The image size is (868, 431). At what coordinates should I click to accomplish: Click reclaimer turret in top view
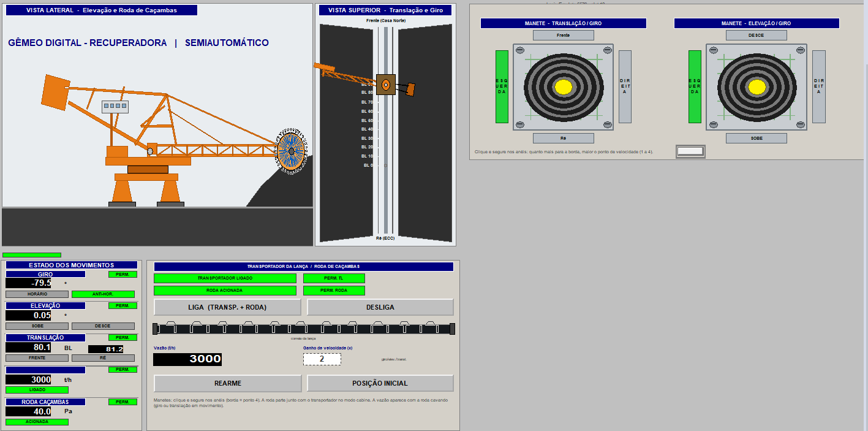pos(386,85)
